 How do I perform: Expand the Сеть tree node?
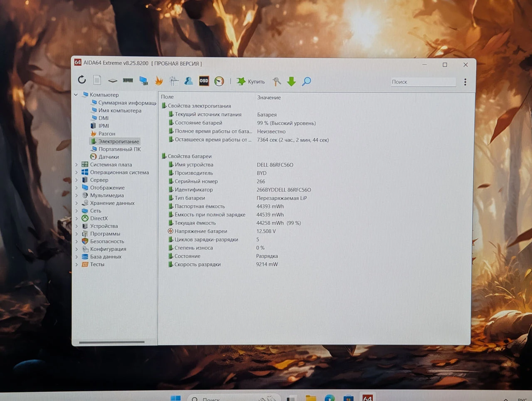[x=76, y=211]
